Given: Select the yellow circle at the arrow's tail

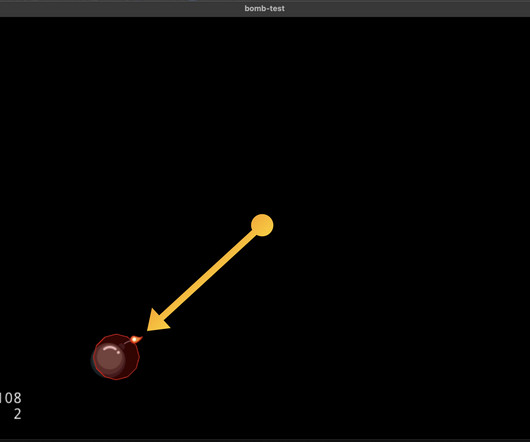Looking at the screenshot, I should click(262, 225).
